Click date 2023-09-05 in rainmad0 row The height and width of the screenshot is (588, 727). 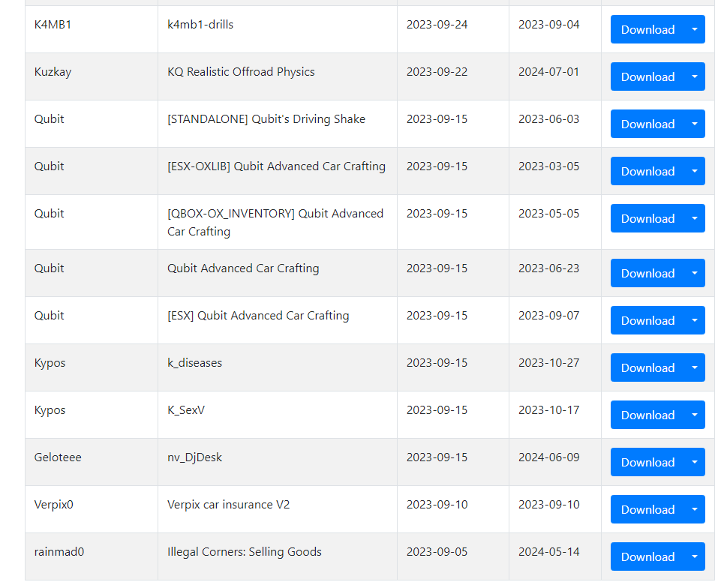tap(437, 552)
